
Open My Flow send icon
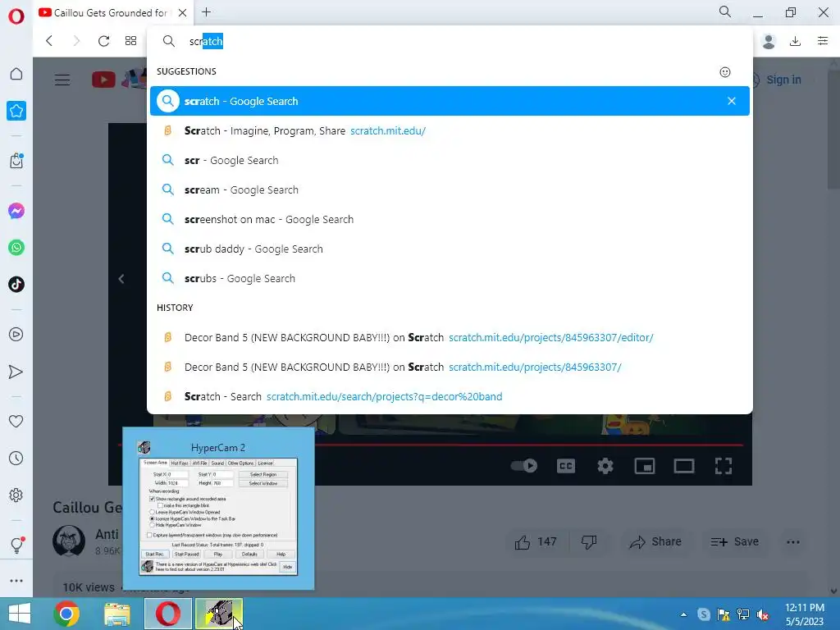pos(16,372)
